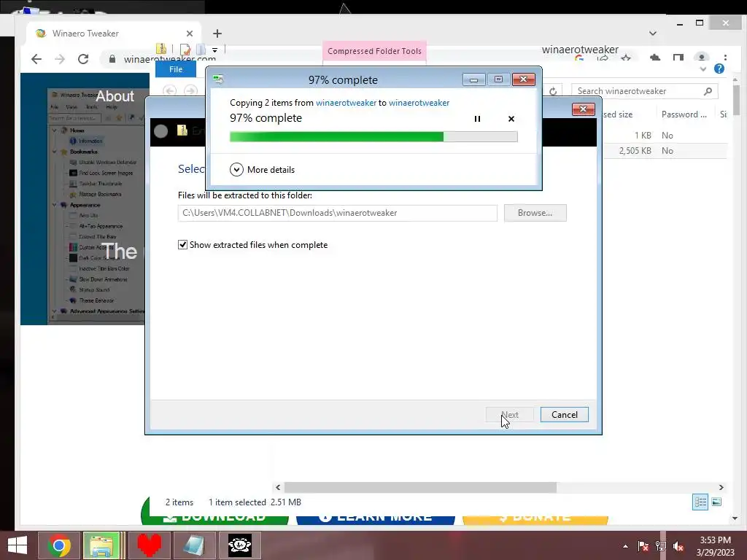Switch Explorer to details view icon
The image size is (747, 560).
700,502
